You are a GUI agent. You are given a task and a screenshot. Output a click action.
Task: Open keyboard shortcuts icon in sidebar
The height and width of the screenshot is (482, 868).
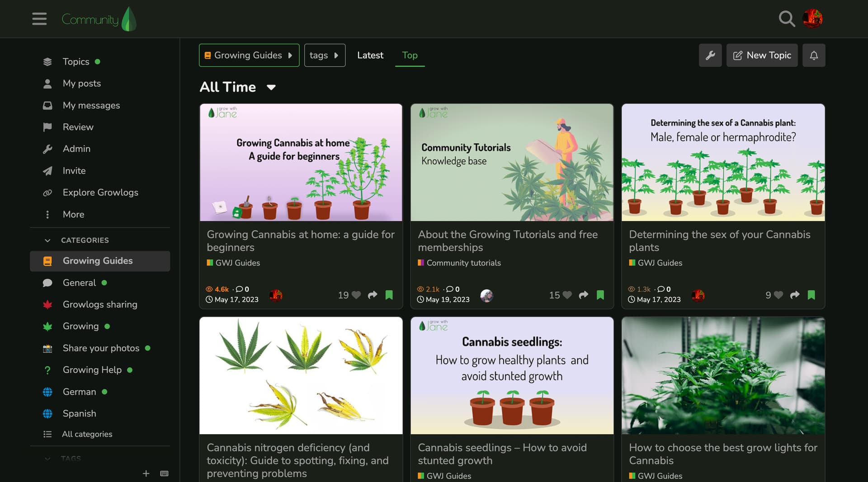[x=164, y=473]
